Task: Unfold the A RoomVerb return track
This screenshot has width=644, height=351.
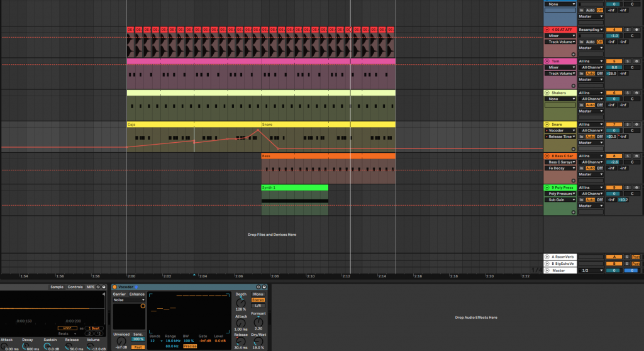Action: (x=547, y=257)
